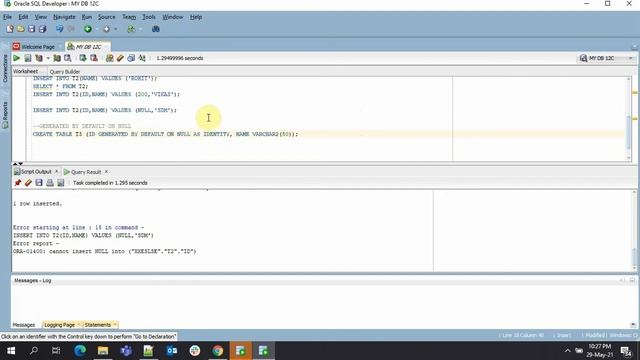
Task: Click the last icon in Script Output toolbar
Action: [60, 183]
